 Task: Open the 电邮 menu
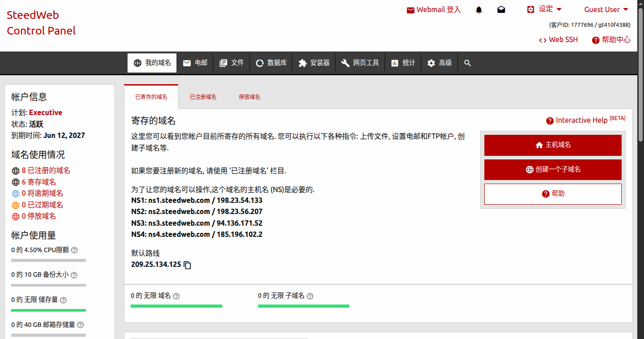pos(195,63)
